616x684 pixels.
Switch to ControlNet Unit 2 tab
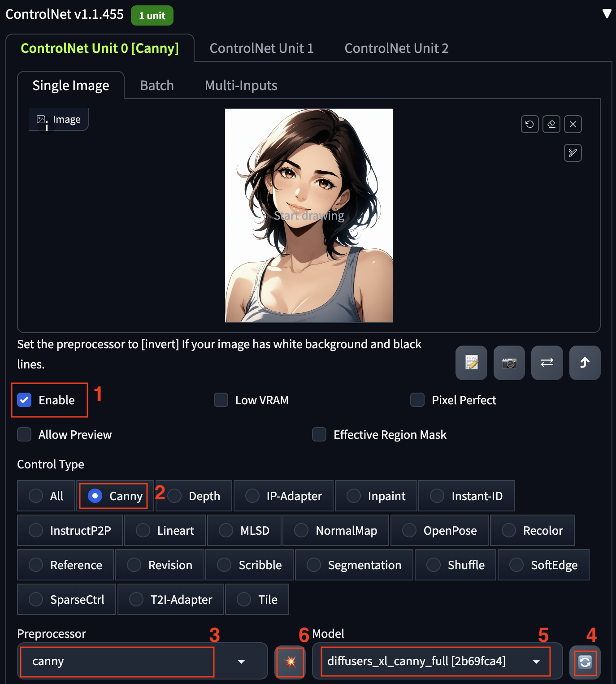click(397, 48)
